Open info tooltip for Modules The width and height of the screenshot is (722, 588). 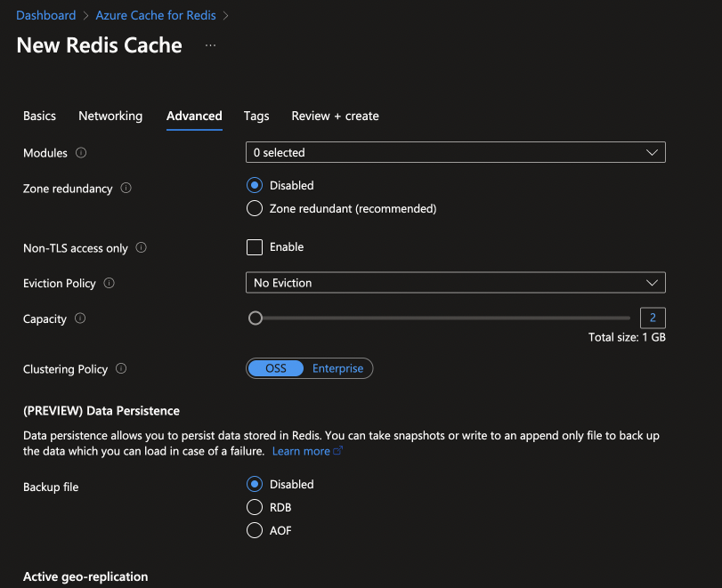tap(81, 153)
